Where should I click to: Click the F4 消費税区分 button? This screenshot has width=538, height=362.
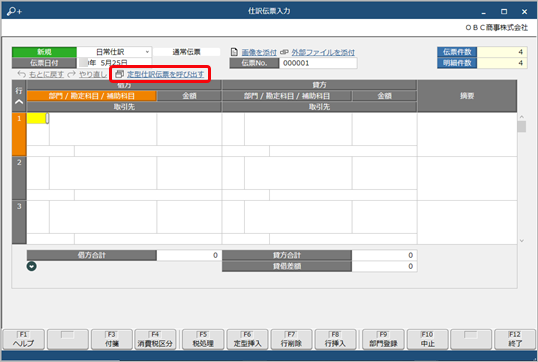155,339
